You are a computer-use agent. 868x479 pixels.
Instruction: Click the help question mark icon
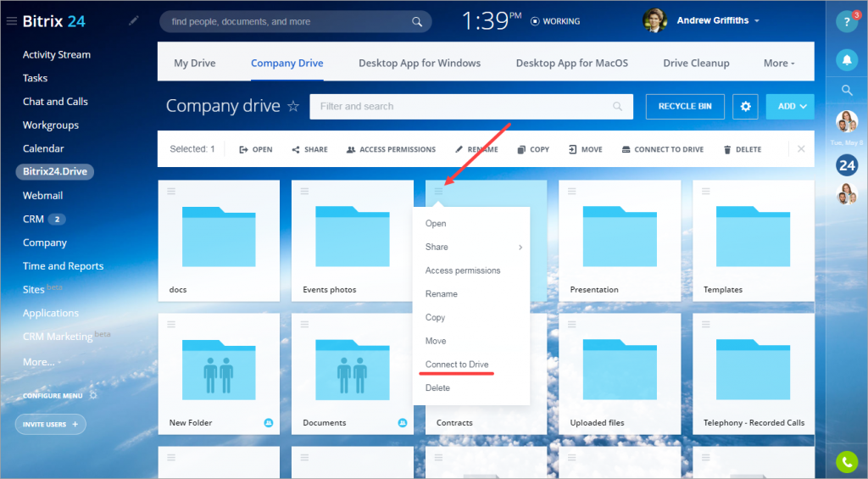pyautogui.click(x=847, y=22)
